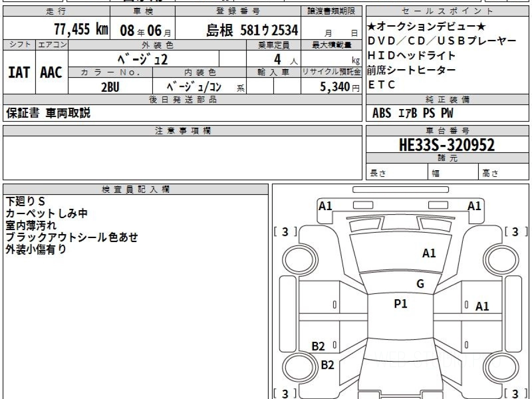Viewport: 532px width, 399px height.
Task: Click the 輸入車 header cell
Action: [274, 73]
